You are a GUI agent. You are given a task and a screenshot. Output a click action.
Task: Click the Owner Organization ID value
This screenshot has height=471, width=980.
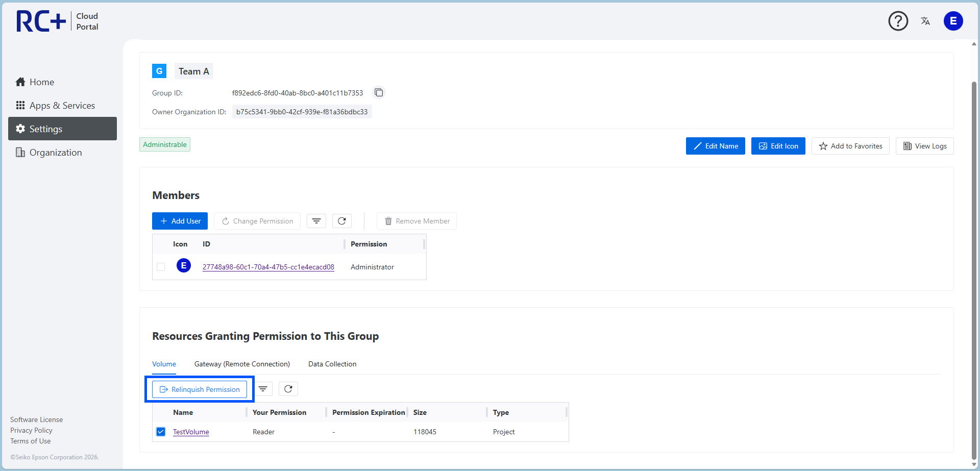pos(302,112)
